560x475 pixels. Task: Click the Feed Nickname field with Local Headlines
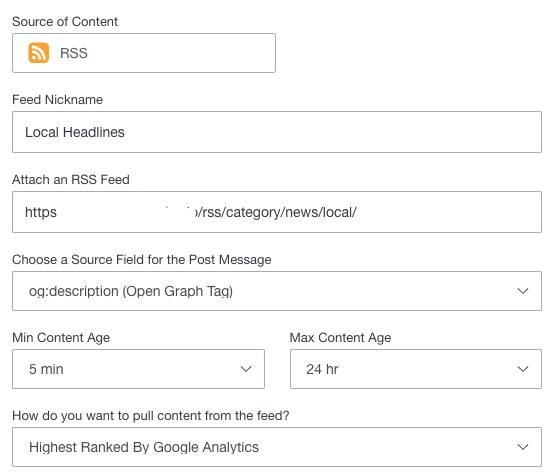[x=277, y=132]
